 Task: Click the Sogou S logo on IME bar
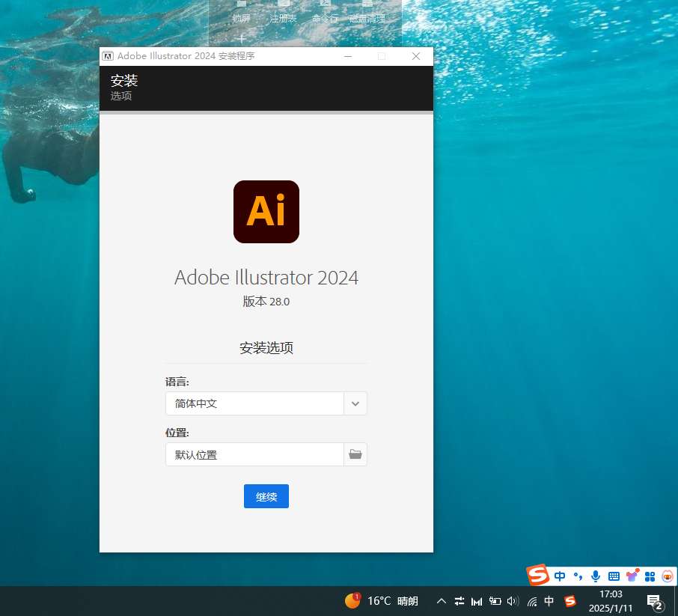tap(537, 575)
